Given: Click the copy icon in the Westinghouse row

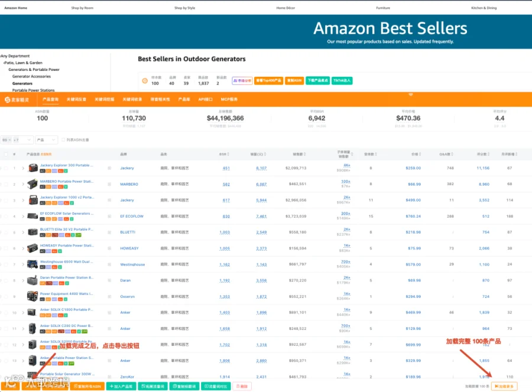Looking at the screenshot, I should click(109, 264).
